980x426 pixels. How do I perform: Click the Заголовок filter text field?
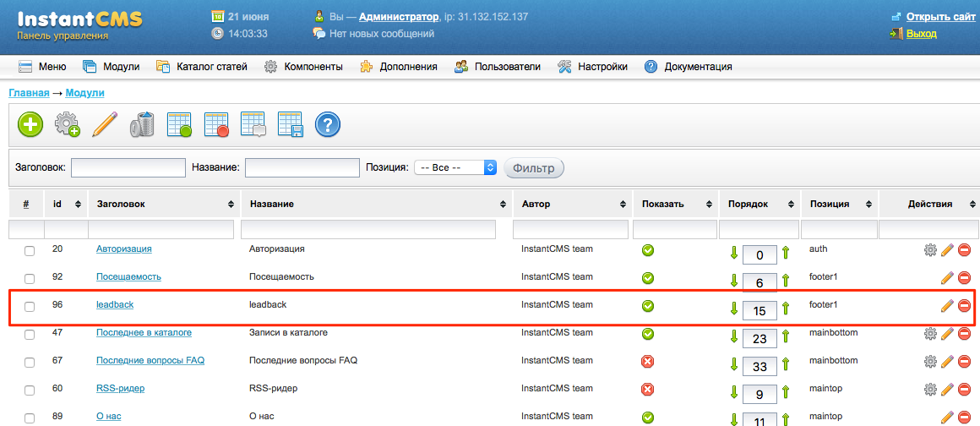point(128,167)
